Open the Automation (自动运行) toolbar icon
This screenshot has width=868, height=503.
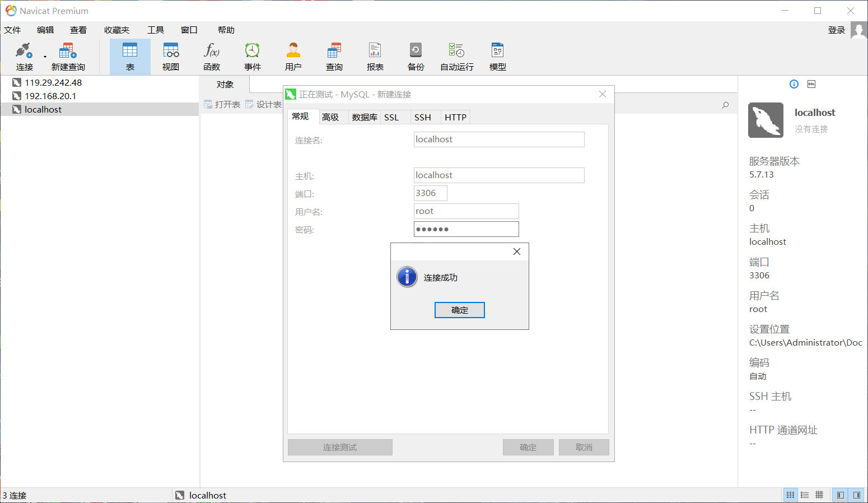pos(456,56)
